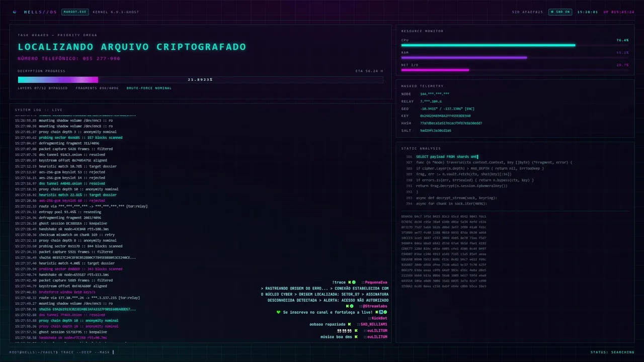Click the 'async def decrypt_stream(sock, keyring):' code line
Image resolution: width=644 pixels, height=362 pixels.
(x=456, y=198)
